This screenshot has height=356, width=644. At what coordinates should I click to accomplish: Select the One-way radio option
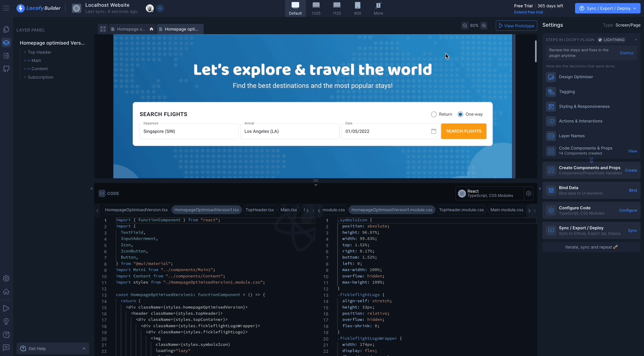pos(460,115)
